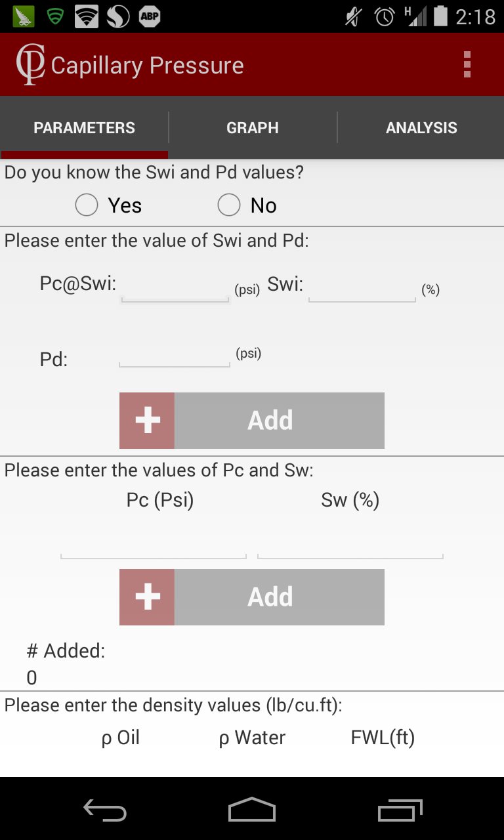
Task: Switch to the Analysis tab
Action: (x=421, y=128)
